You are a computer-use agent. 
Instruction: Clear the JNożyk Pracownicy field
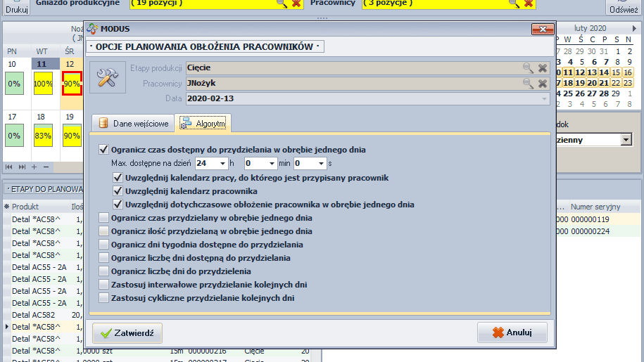[x=543, y=83]
